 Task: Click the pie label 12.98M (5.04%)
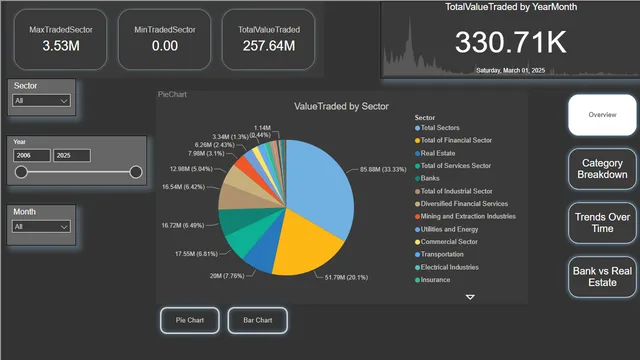pyautogui.click(x=191, y=169)
